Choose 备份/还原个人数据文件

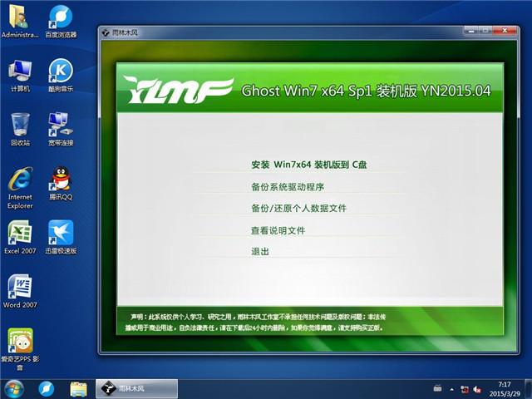tap(298, 208)
